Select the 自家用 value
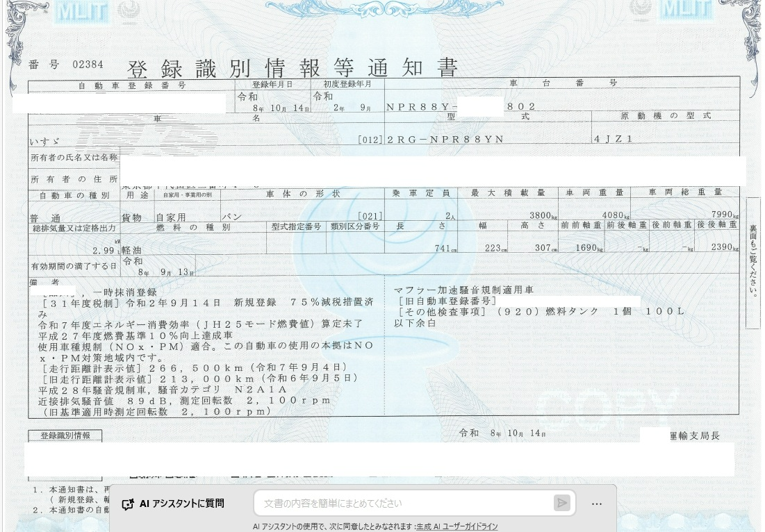This screenshot has width=765, height=532. coord(171,217)
